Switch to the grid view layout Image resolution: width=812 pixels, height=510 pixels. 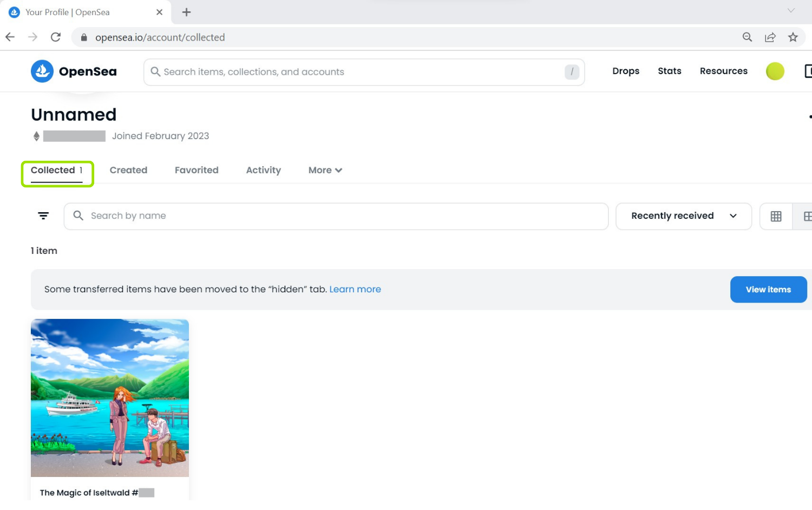(x=776, y=216)
